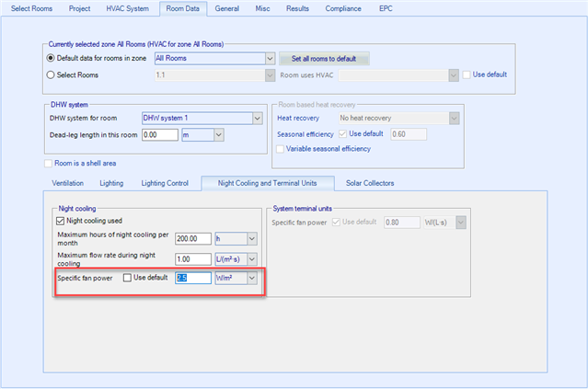The image size is (588, 389).
Task: Click the maximum hours of night cooling field
Action: click(192, 237)
